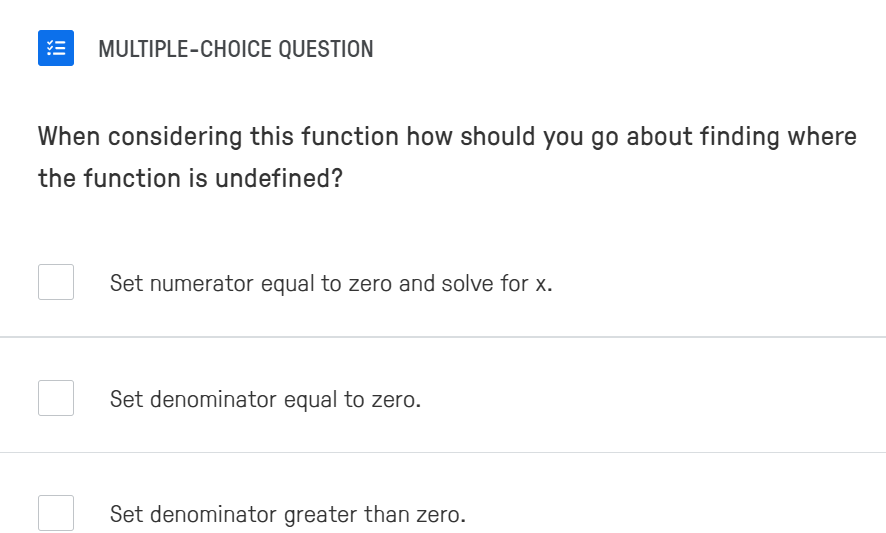Click the word "MULTIPLE-CHOICE" in the header
Image resolution: width=886 pixels, height=533 pixels.
coord(185,49)
